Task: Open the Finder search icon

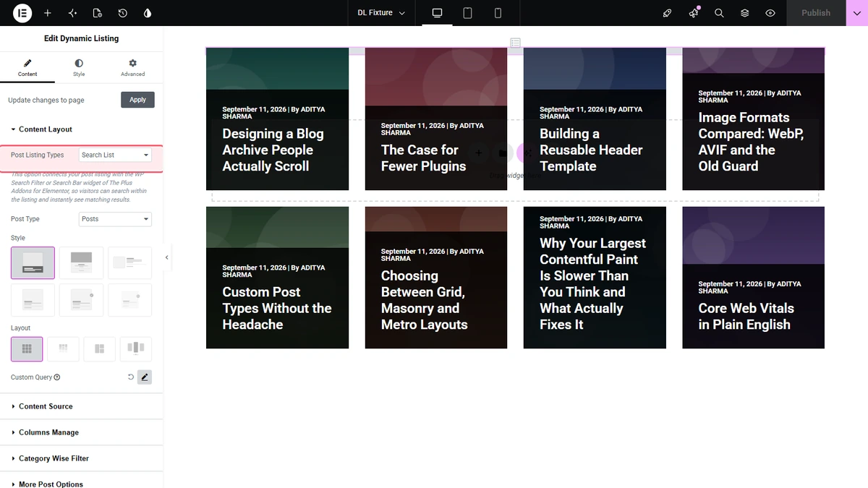Action: (719, 13)
